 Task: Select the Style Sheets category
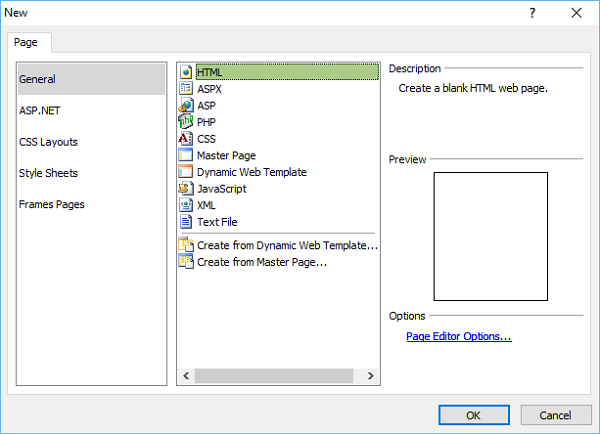pos(48,173)
